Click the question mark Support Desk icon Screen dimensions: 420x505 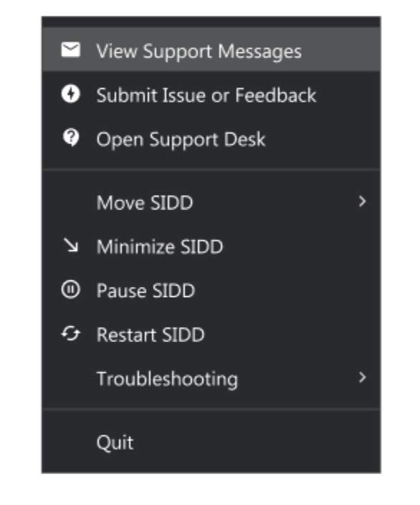[x=71, y=138]
